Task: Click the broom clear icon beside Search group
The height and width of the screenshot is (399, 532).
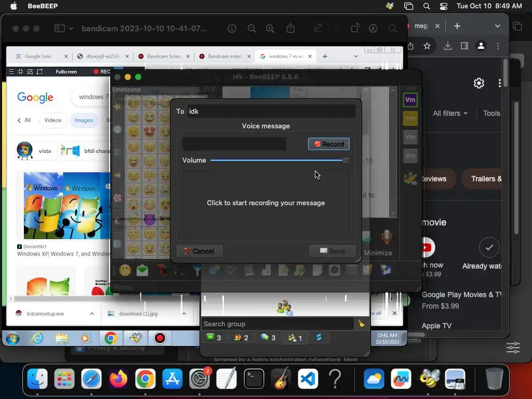Action: tap(362, 324)
